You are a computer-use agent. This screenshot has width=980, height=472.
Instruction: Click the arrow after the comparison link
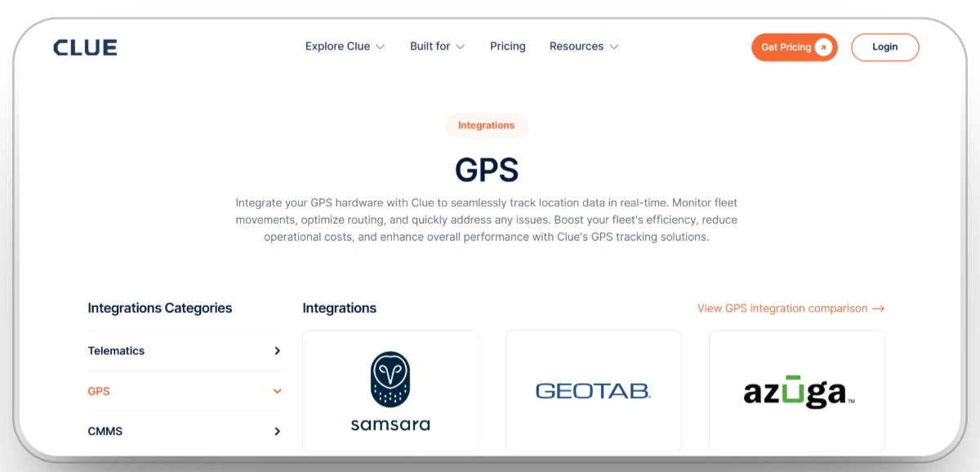(879, 308)
